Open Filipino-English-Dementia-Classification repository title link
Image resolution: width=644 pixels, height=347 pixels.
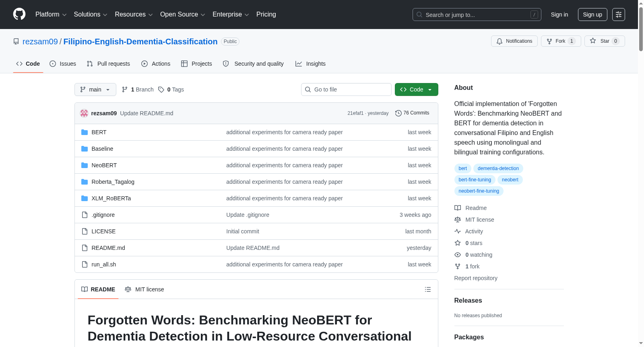coord(140,42)
